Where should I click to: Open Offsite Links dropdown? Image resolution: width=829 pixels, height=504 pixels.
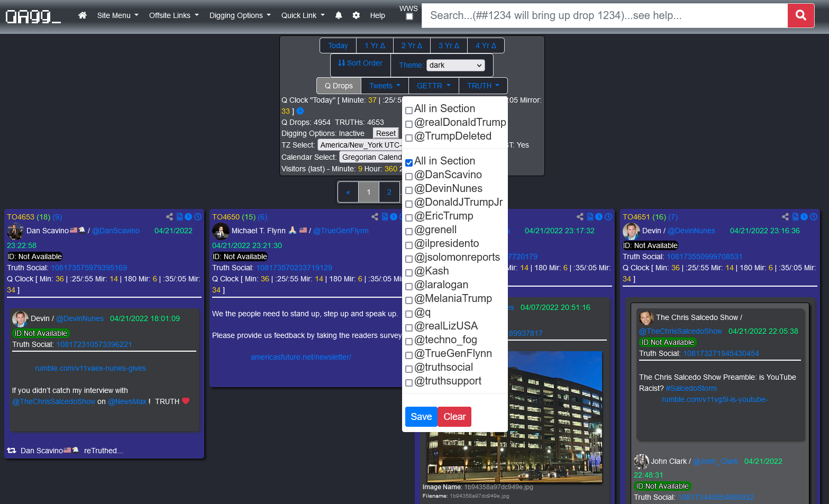pyautogui.click(x=174, y=15)
